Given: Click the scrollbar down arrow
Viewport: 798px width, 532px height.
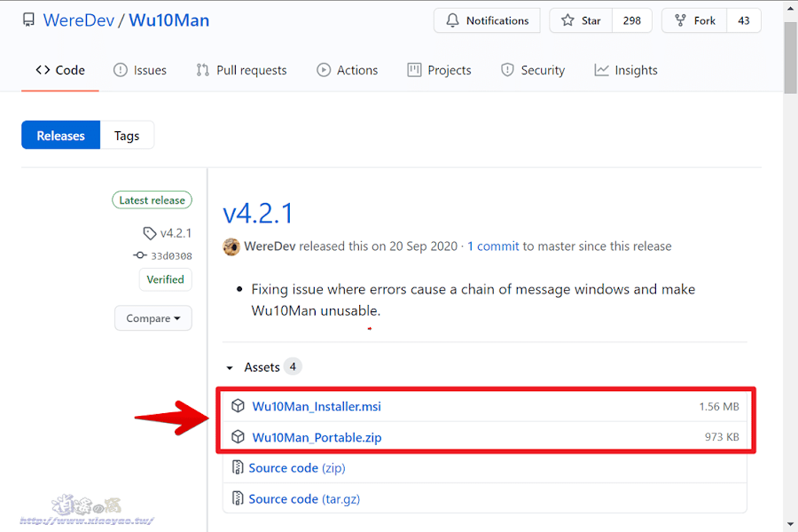Looking at the screenshot, I should point(790,524).
